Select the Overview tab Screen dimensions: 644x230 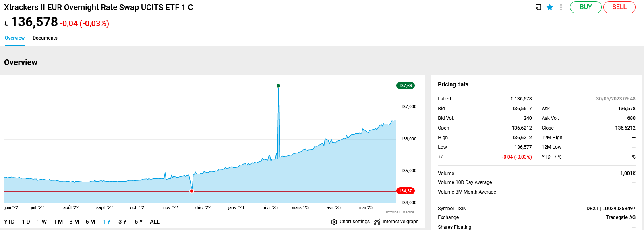(14, 38)
